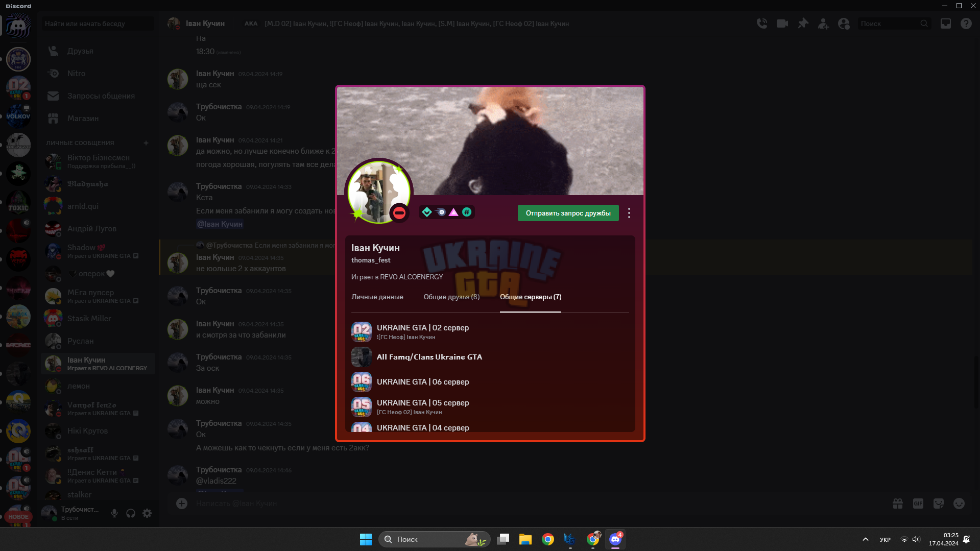Start a voice call with Іван Кучин
This screenshot has width=980, height=551.
pyautogui.click(x=762, y=23)
